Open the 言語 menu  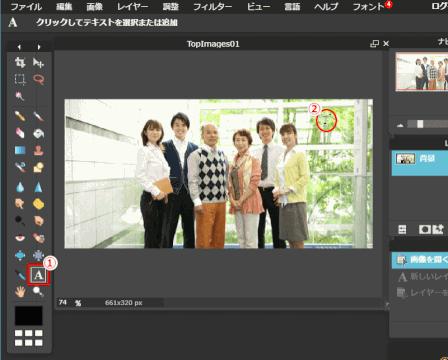pyautogui.click(x=292, y=7)
